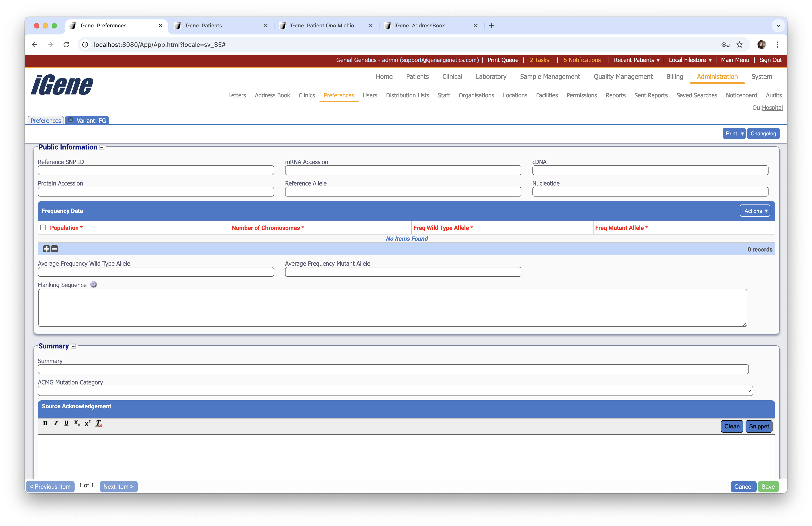Open ACMG Mutation Category dropdown
This screenshot has height=526, width=812.
[395, 391]
